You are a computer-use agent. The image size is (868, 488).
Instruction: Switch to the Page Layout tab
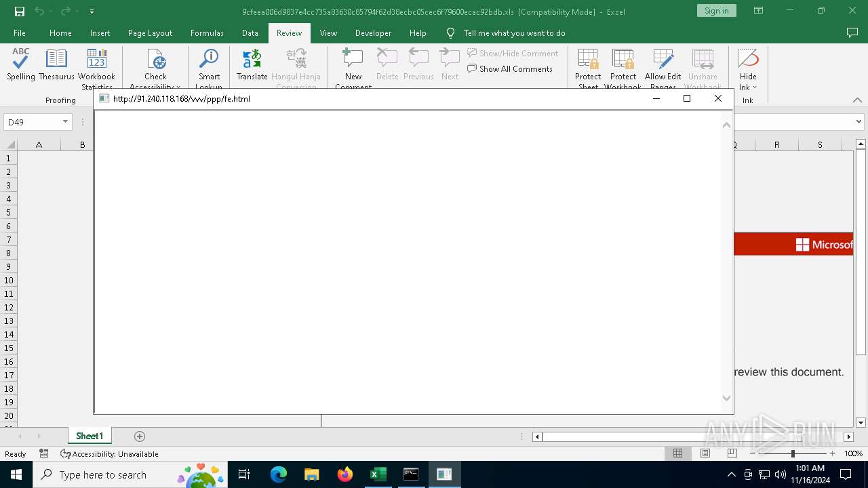pos(150,33)
